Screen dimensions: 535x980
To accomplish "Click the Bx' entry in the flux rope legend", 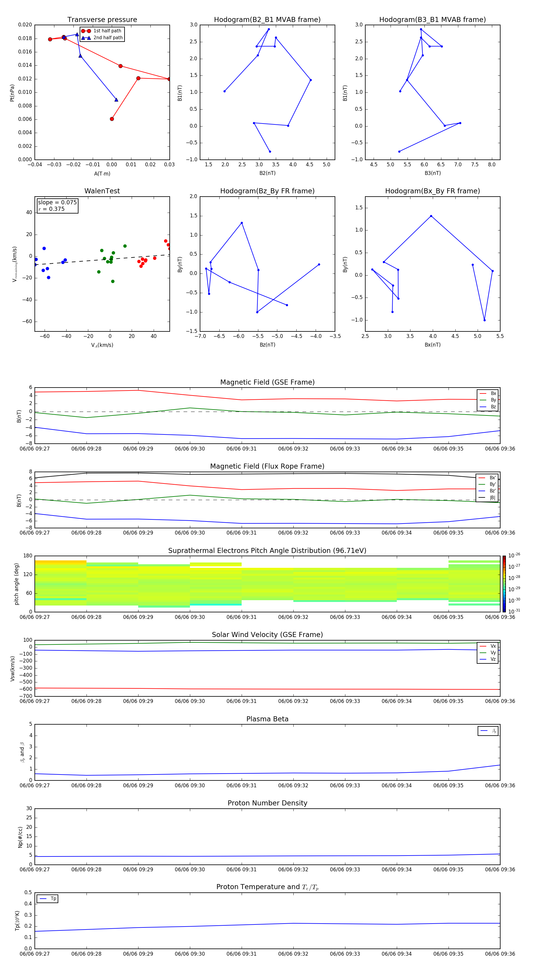I will [x=487, y=478].
